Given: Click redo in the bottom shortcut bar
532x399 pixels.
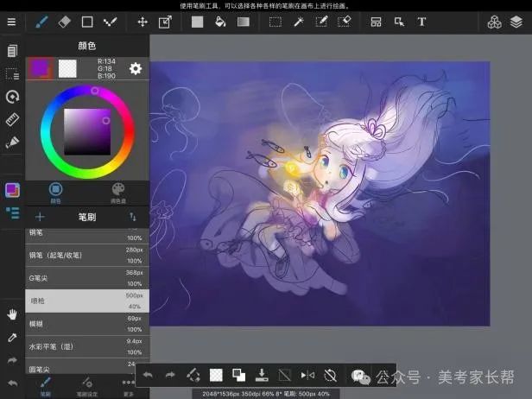Looking at the screenshot, I should tap(170, 375).
